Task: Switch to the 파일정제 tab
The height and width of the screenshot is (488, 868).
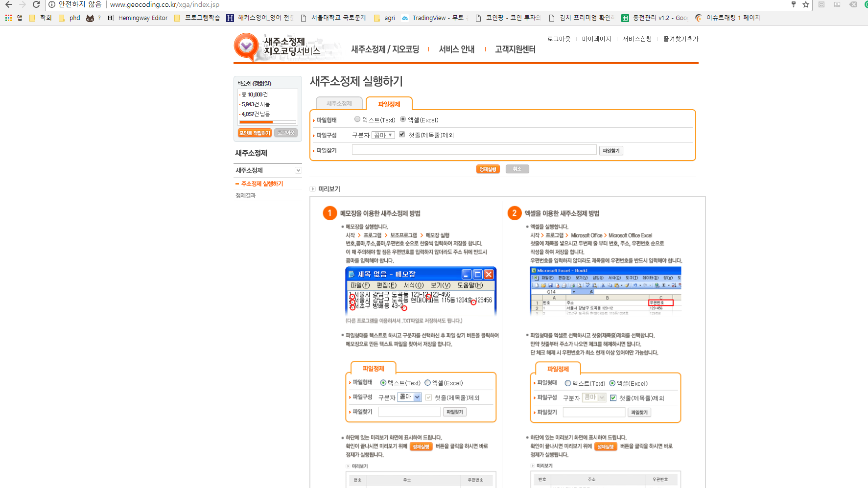Action: tap(389, 104)
